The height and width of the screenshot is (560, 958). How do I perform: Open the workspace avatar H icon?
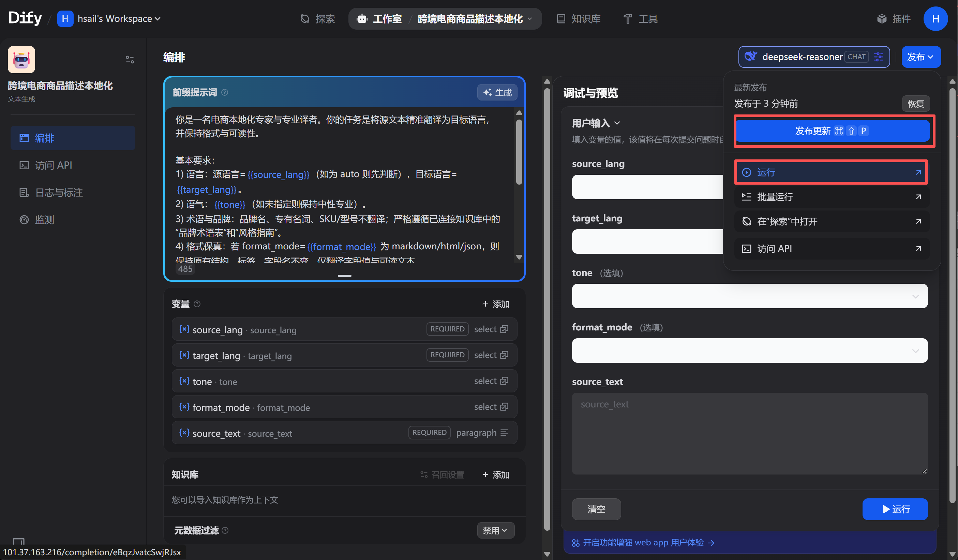[x=65, y=19]
